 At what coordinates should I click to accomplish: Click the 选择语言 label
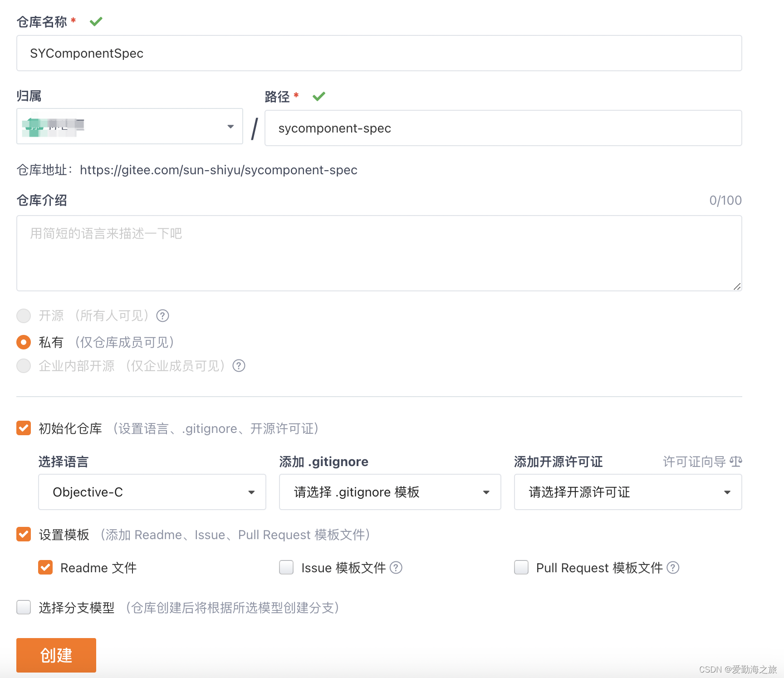pyautogui.click(x=64, y=462)
